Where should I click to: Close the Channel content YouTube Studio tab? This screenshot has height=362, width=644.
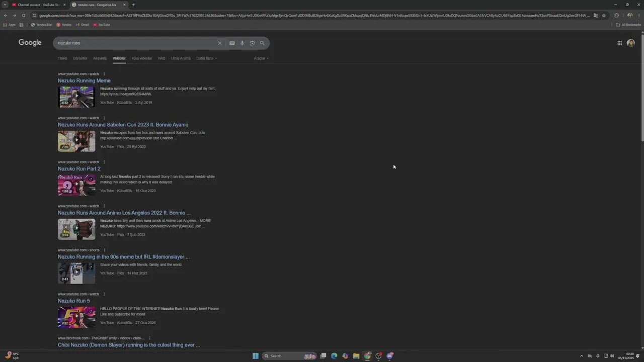tap(64, 5)
